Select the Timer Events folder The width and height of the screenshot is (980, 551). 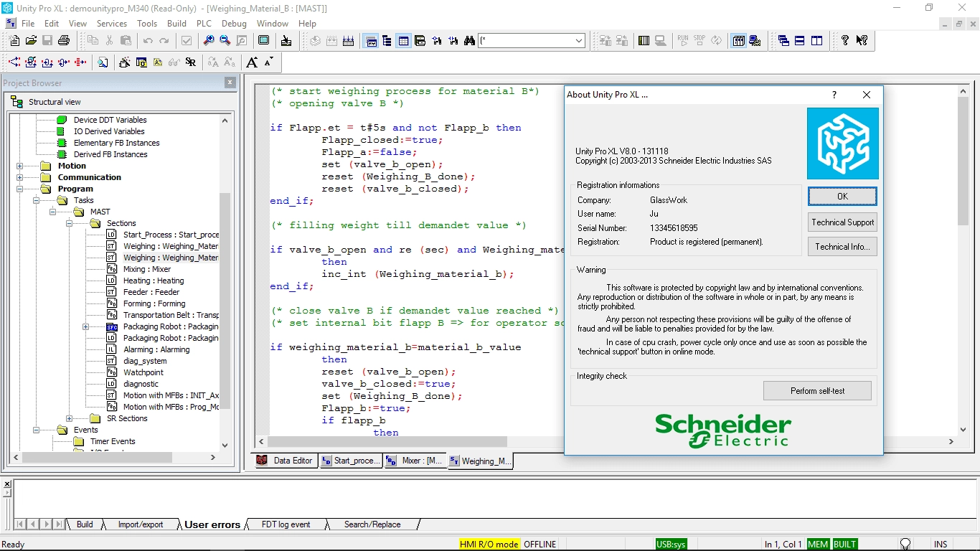(x=113, y=441)
